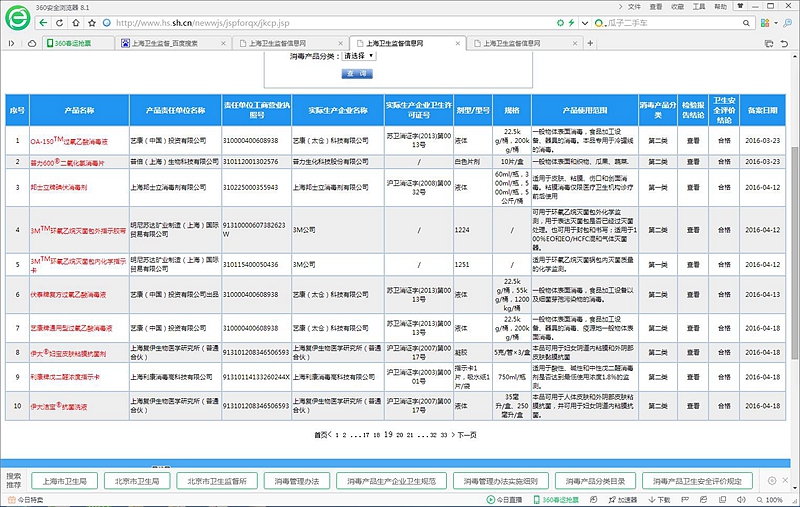This screenshot has width=800, height=507.
Task: Open the 帮助 menu
Action: pyautogui.click(x=720, y=7)
